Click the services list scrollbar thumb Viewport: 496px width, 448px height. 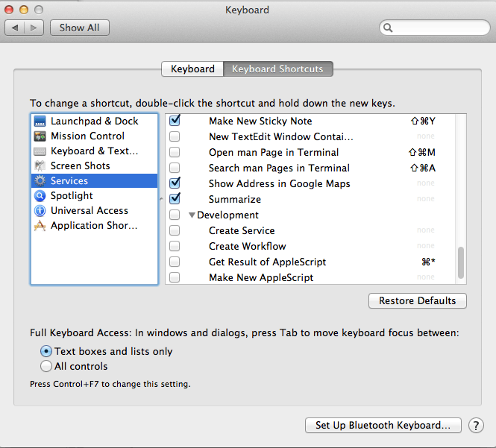click(x=461, y=262)
